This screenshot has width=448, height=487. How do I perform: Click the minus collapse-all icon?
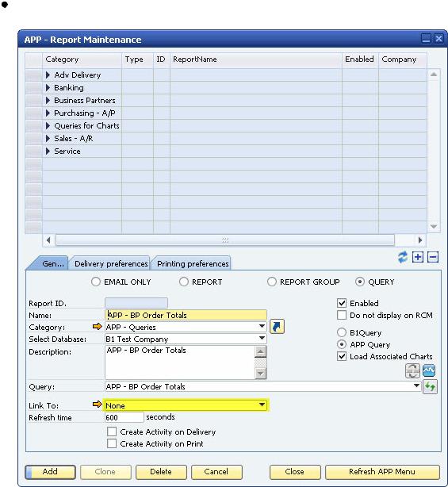coord(433,257)
